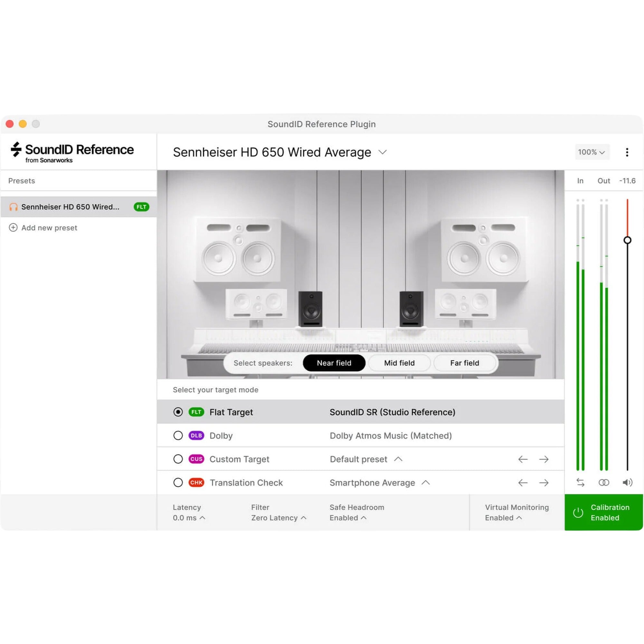Expand the Sennheiser HD 650 profile dropdown
The image size is (644, 644).
pyautogui.click(x=382, y=152)
